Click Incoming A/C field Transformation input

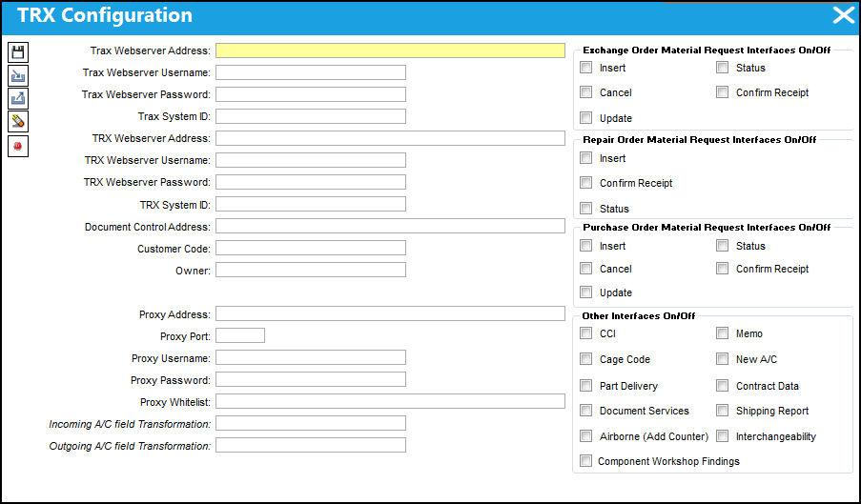pyautogui.click(x=311, y=423)
